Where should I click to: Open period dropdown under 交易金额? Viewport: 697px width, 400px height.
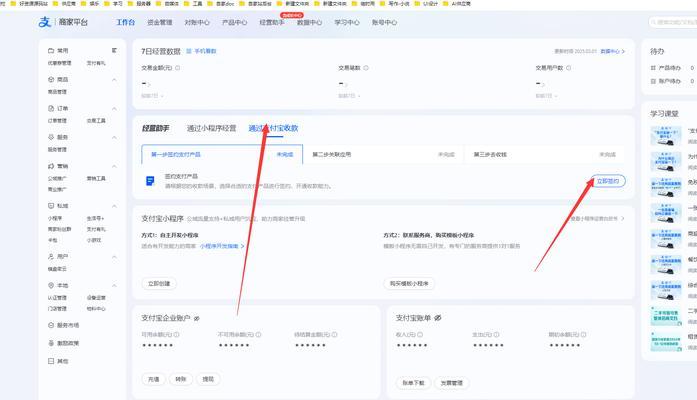pos(152,96)
